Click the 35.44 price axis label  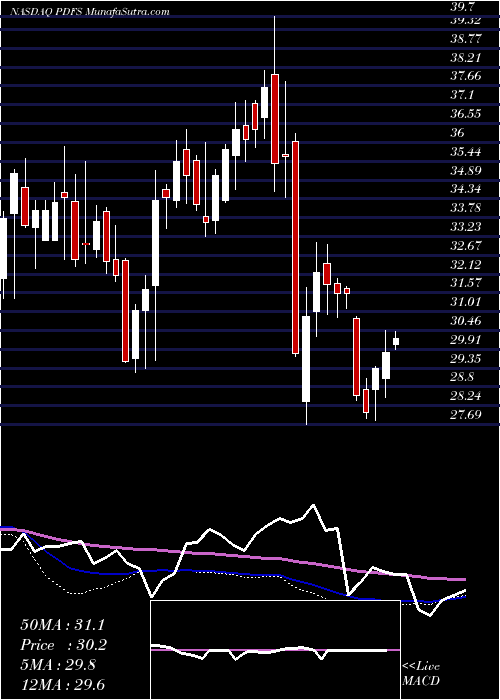(x=467, y=152)
